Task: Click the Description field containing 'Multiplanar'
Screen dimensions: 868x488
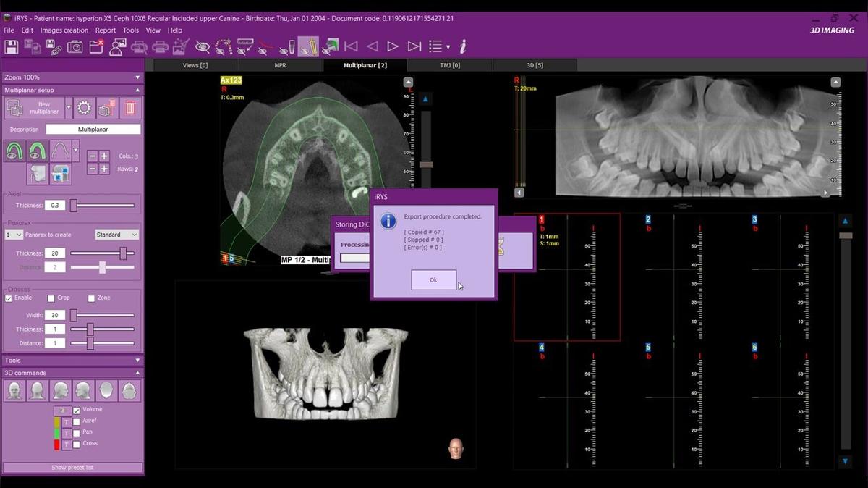Action: (93, 130)
